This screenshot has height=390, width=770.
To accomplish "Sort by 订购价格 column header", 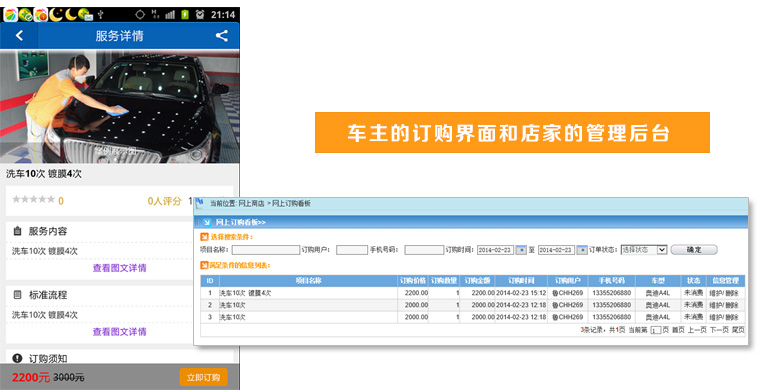I will coord(413,280).
